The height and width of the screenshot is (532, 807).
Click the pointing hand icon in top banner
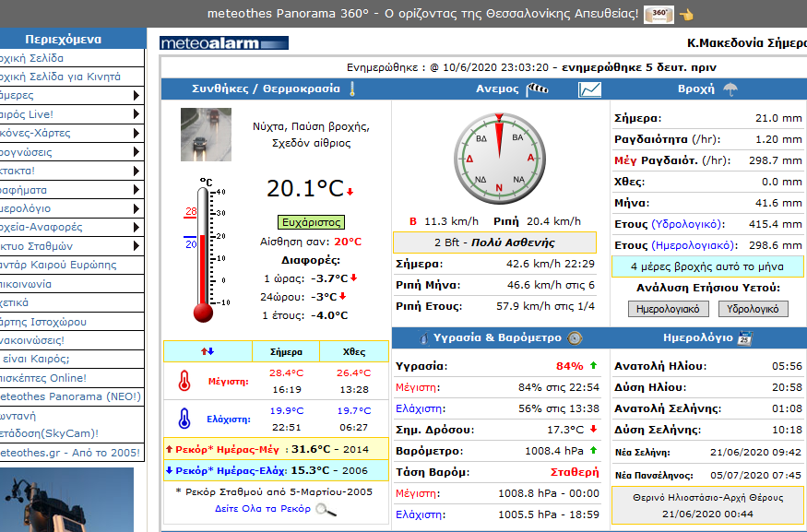685,14
